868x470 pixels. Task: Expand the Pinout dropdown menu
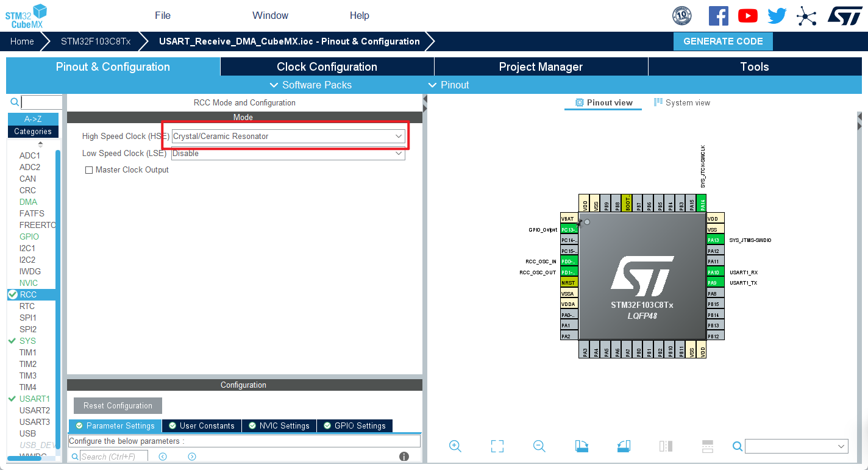point(449,85)
